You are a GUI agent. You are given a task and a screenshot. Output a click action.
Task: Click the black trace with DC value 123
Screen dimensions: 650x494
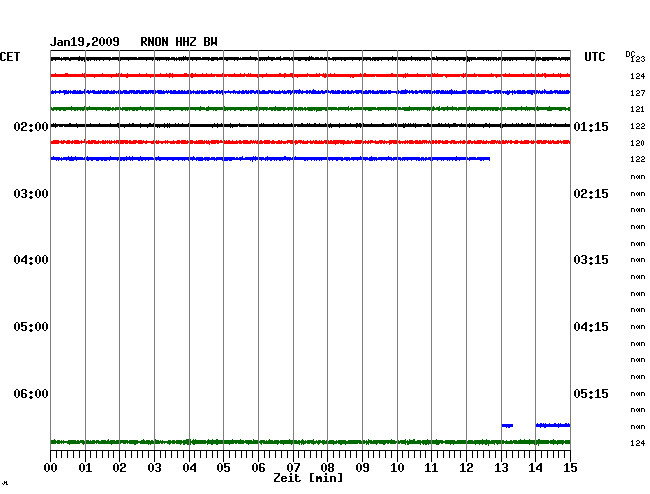(310, 59)
